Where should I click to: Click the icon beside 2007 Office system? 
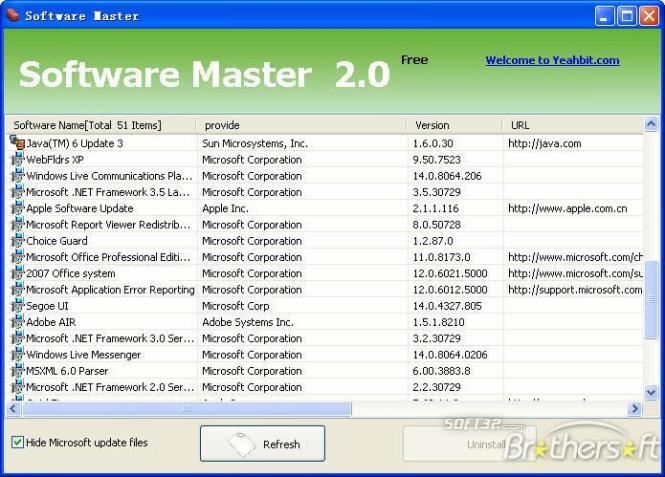coord(17,273)
